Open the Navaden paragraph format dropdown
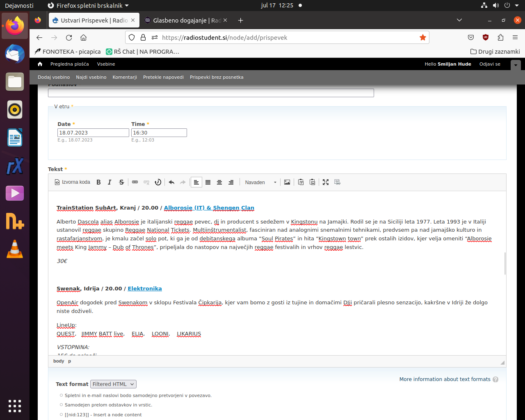 tap(260, 182)
